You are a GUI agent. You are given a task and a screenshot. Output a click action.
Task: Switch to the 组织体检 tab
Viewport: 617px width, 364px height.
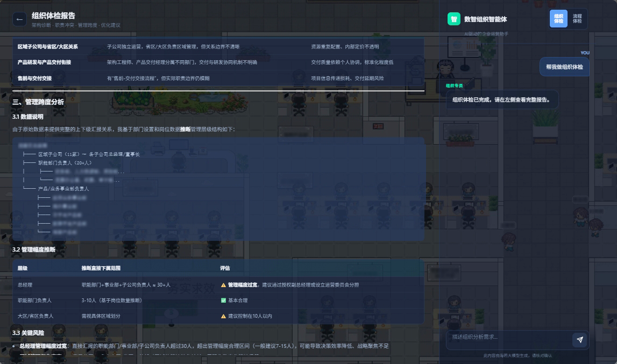point(558,19)
